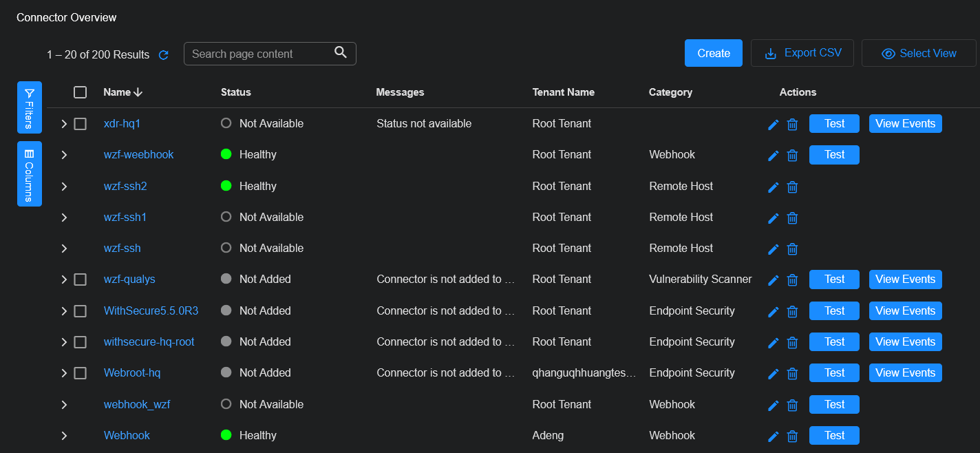
Task: Edit the Webroot-hq connector using pencil icon
Action: (x=773, y=374)
